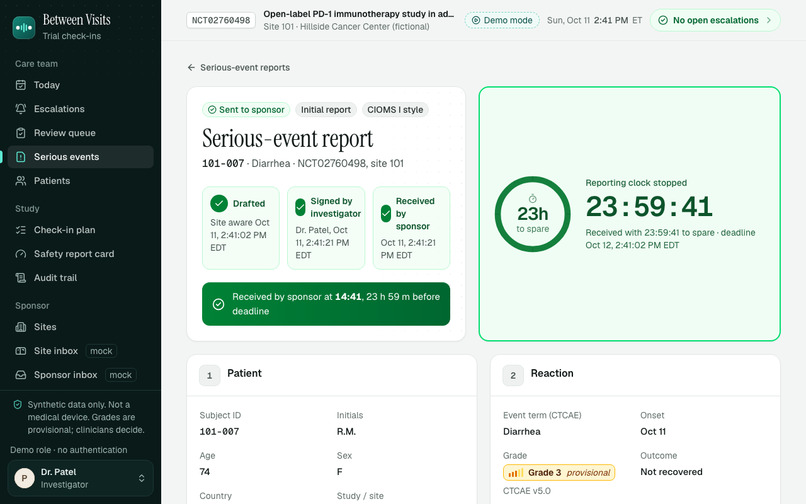Viewport: 806px width, 504px height.
Task: Open the Check-in plan page
Action: 80,230
